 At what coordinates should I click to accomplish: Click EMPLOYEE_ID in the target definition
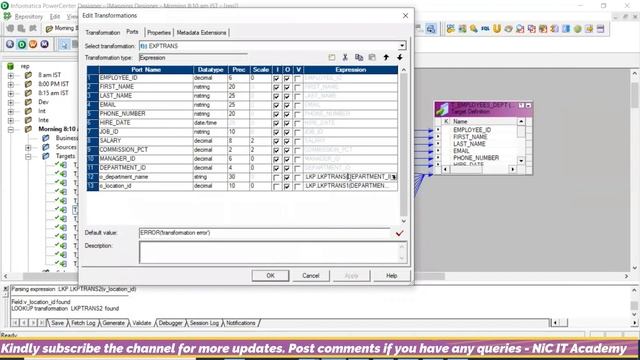(x=472, y=130)
